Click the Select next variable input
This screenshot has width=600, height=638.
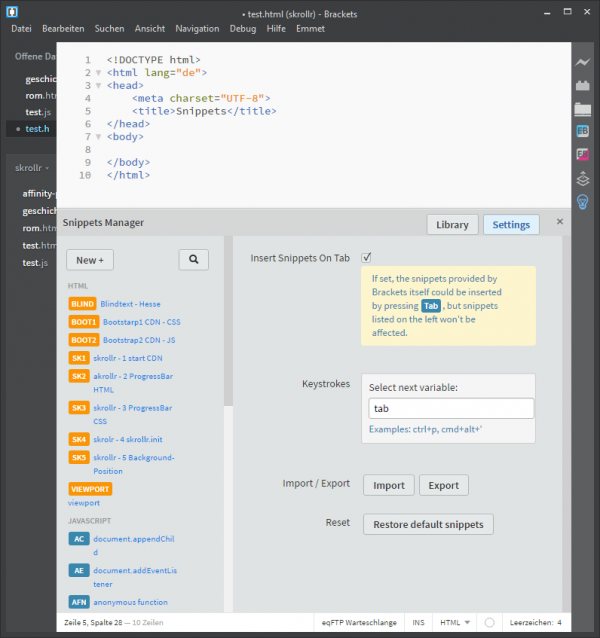[x=451, y=408]
